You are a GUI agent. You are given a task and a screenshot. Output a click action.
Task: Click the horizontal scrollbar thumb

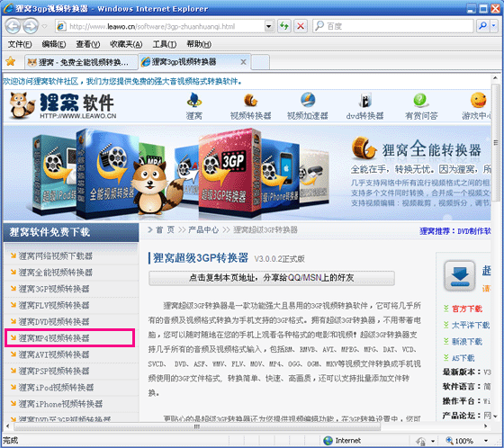pyautogui.click(x=197, y=426)
